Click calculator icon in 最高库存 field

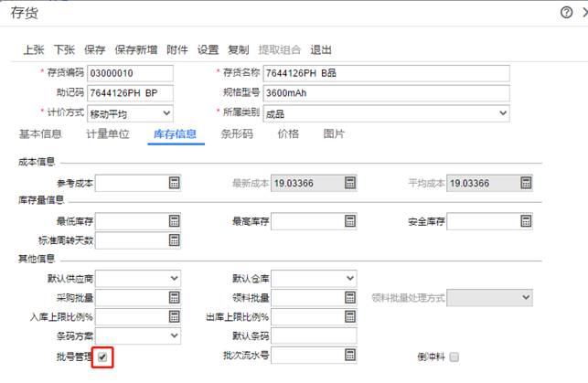coord(349,221)
